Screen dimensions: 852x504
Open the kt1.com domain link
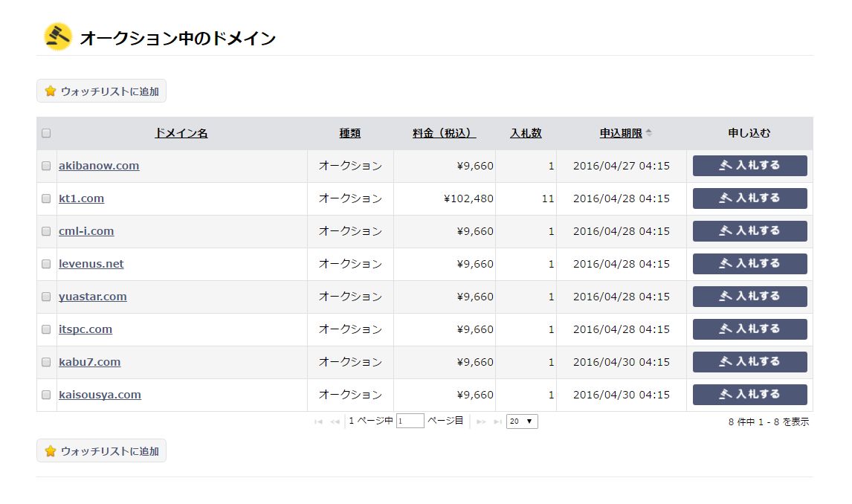tap(81, 198)
